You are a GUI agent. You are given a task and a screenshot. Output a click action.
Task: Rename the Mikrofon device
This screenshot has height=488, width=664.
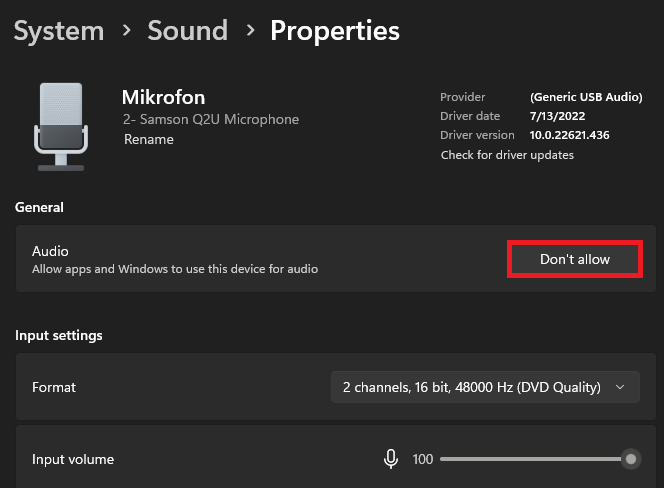point(148,140)
